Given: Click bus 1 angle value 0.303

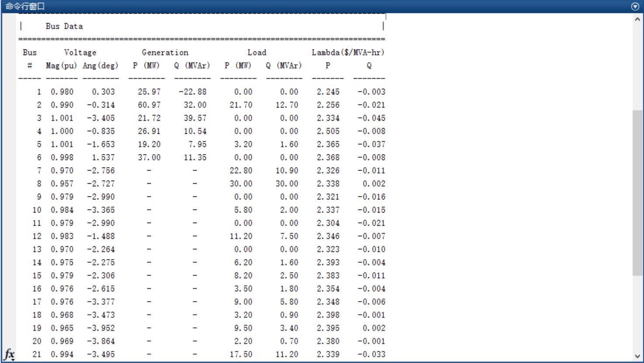Looking at the screenshot, I should pyautogui.click(x=104, y=92).
